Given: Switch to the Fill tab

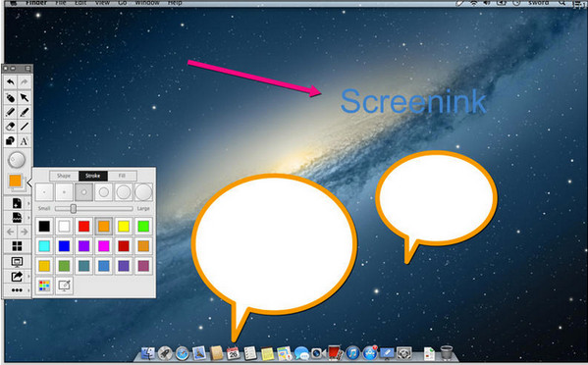Looking at the screenshot, I should (x=123, y=176).
